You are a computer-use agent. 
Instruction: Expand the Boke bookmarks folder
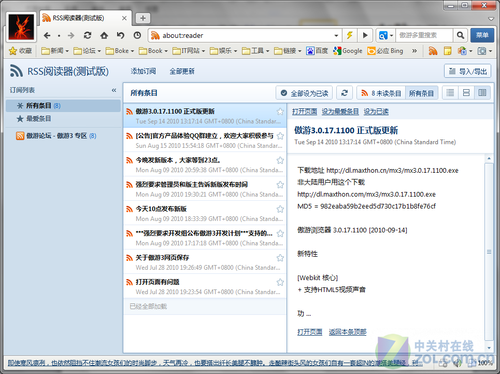[120, 51]
